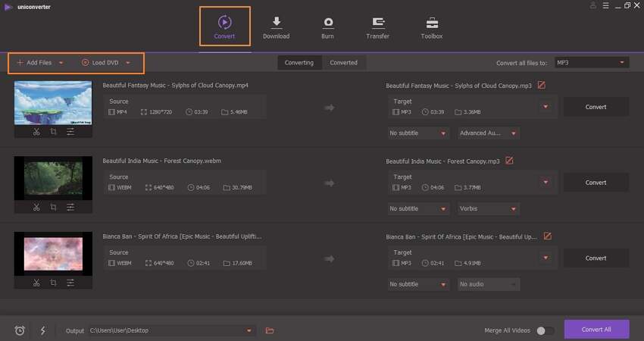644x341 pixels.
Task: Click the crop icon under Forest Canopy thumbnail
Action: [x=53, y=208]
